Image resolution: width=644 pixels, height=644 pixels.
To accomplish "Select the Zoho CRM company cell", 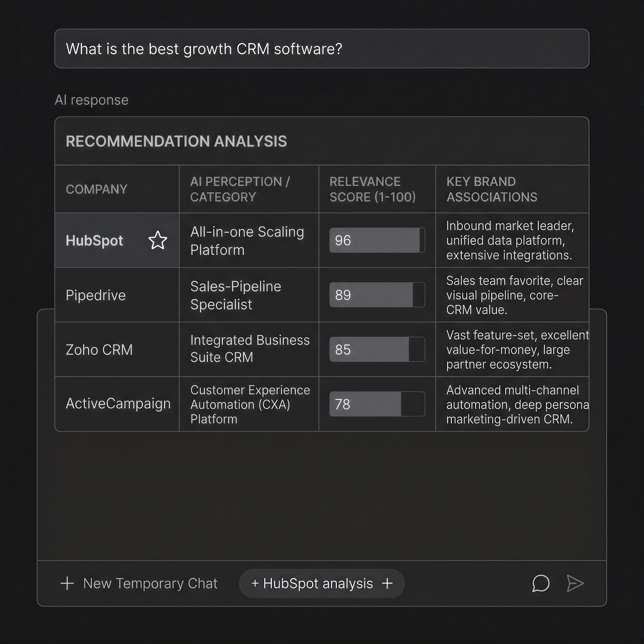I will pyautogui.click(x=117, y=350).
